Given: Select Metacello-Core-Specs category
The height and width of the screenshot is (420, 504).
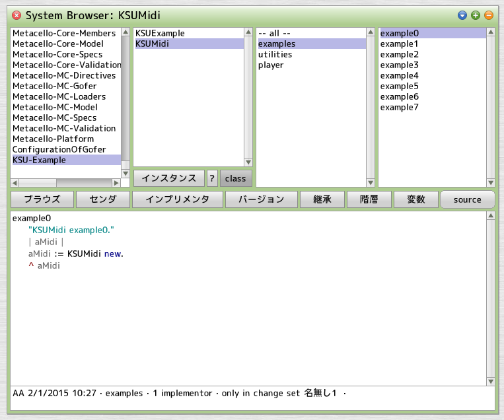Looking at the screenshot, I should click(x=66, y=54).
